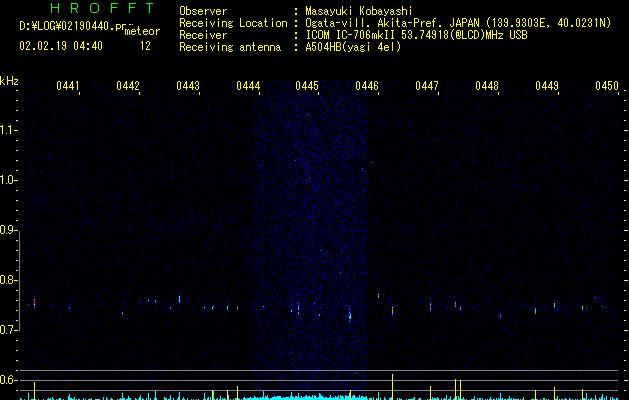The image size is (629, 400).
Task: Click the 0442 time marker
Action: (128, 86)
